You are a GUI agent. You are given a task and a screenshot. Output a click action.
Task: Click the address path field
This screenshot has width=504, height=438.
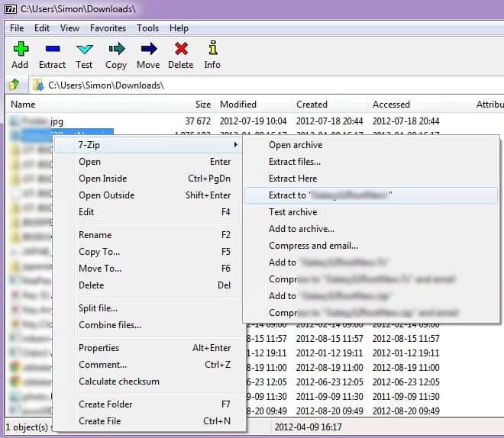pyautogui.click(x=267, y=85)
